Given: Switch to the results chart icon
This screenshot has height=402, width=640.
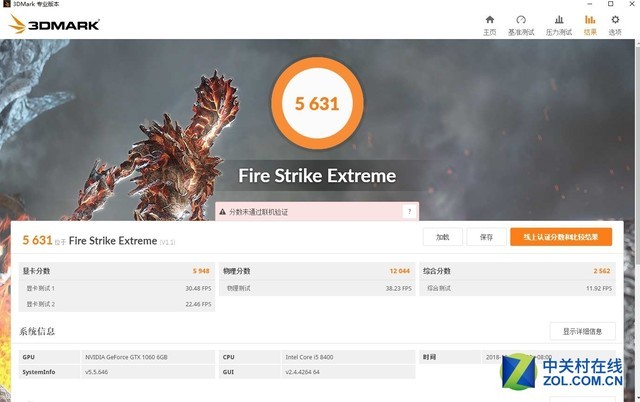Looking at the screenshot, I should tap(590, 20).
